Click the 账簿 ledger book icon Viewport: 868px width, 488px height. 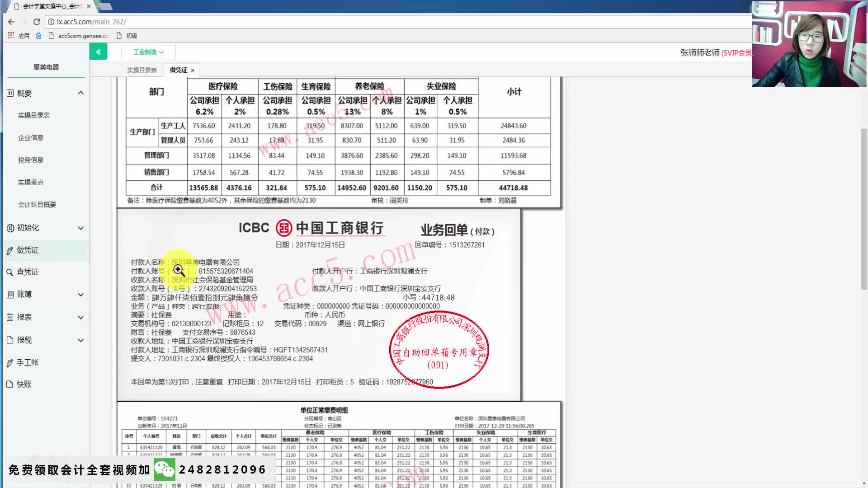click(10, 294)
